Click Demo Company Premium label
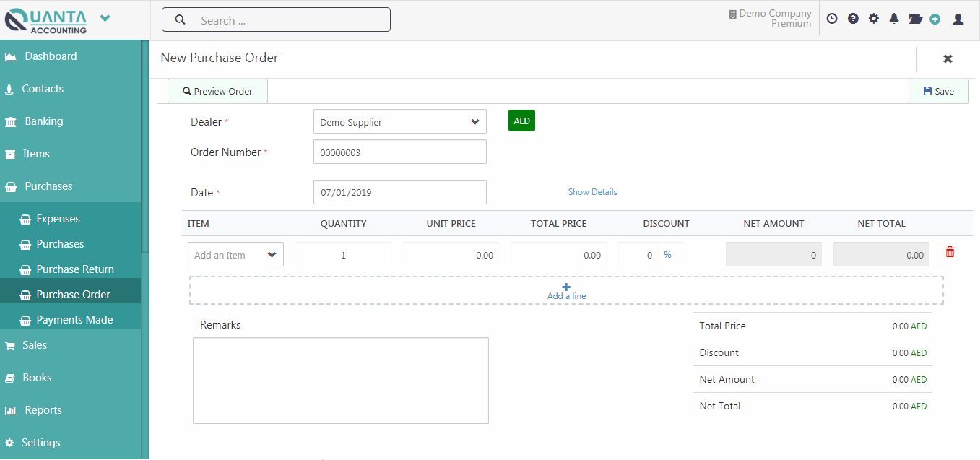 [x=770, y=18]
